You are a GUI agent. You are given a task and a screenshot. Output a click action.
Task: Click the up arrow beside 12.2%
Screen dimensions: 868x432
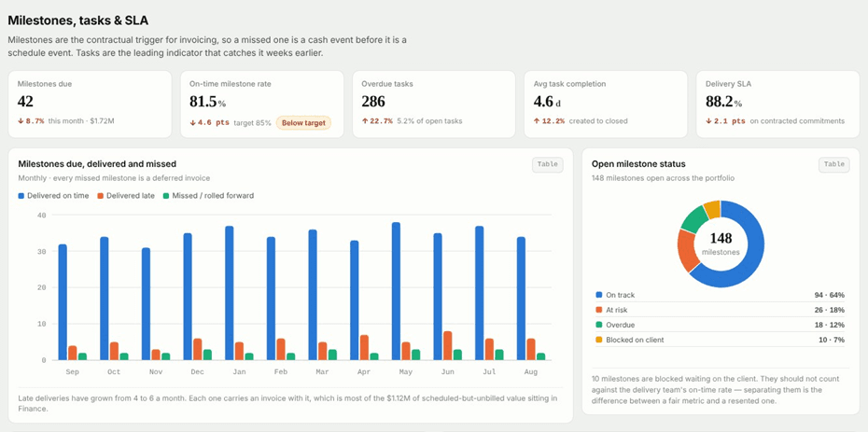pyautogui.click(x=537, y=121)
